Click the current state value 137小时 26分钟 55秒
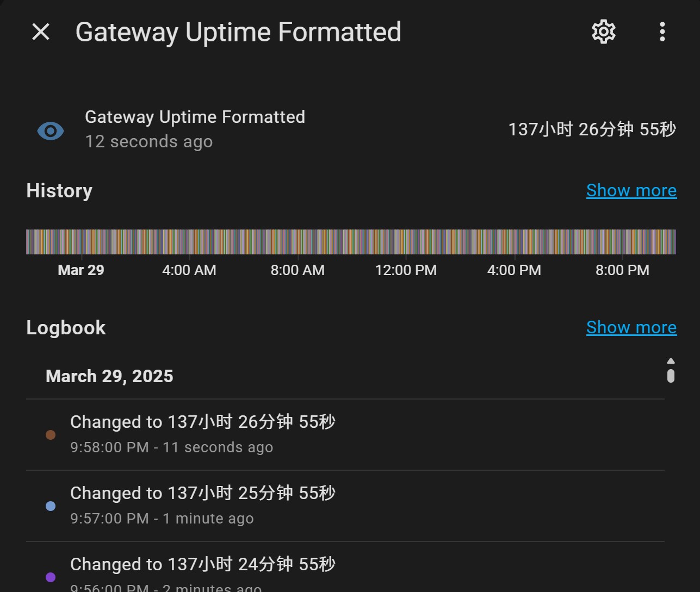This screenshot has height=592, width=700. pos(592,130)
